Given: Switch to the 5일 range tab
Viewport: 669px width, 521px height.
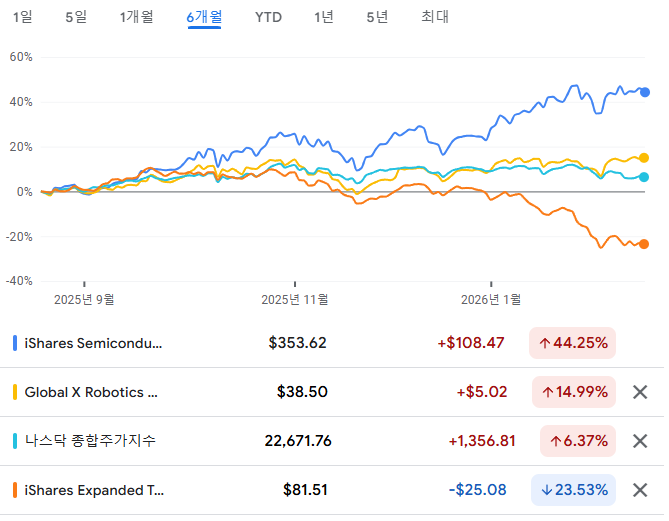Looking at the screenshot, I should (x=75, y=17).
